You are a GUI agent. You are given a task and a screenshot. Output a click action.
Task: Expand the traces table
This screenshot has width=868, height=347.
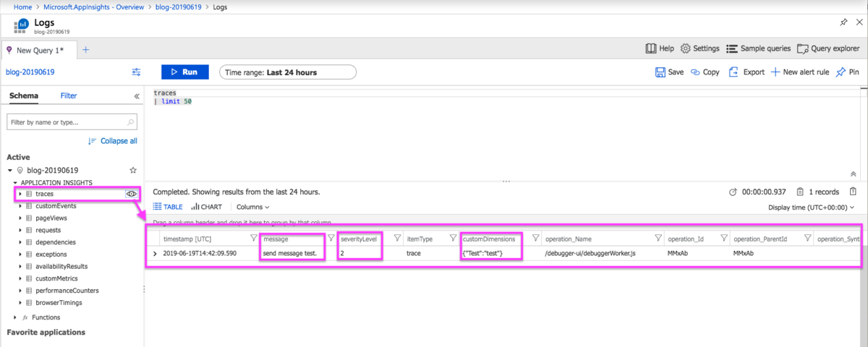(20, 194)
